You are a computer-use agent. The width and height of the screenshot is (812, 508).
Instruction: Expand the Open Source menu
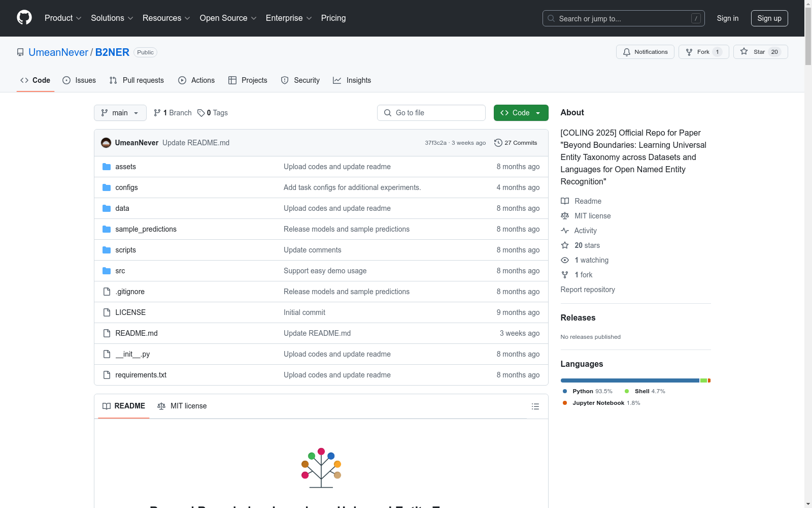coord(228,18)
